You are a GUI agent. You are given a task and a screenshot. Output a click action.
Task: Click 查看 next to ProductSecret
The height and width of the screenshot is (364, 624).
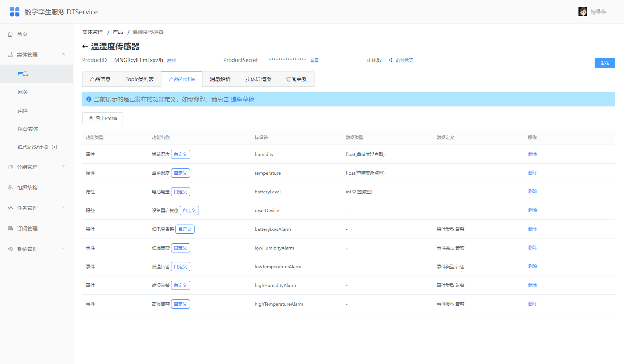pos(314,61)
